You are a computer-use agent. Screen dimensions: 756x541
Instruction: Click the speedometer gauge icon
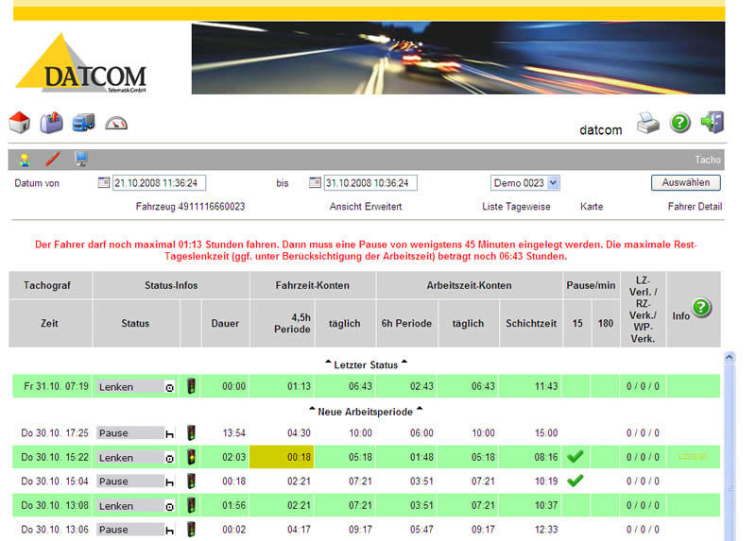point(115,123)
